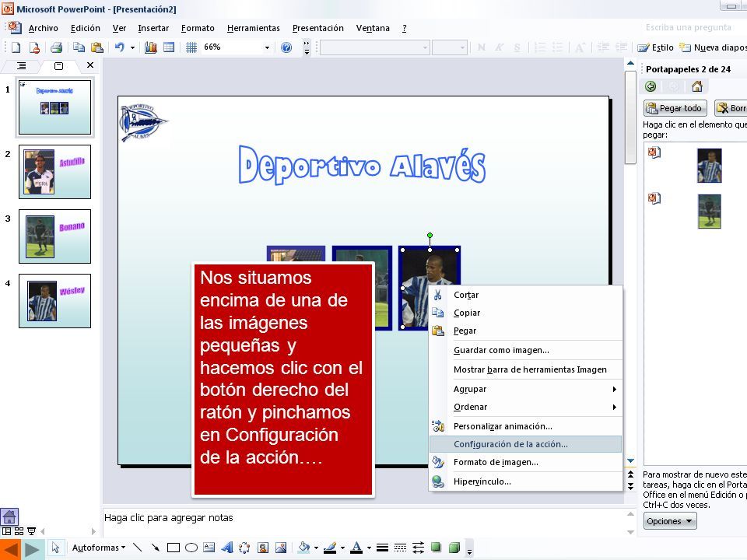Insert a diagram or organization chart
This screenshot has height=560, width=747.
click(x=244, y=548)
